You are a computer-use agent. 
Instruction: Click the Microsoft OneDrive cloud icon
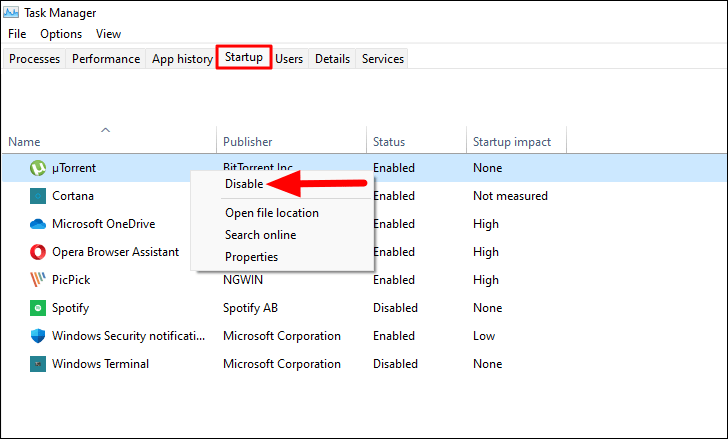pos(38,224)
